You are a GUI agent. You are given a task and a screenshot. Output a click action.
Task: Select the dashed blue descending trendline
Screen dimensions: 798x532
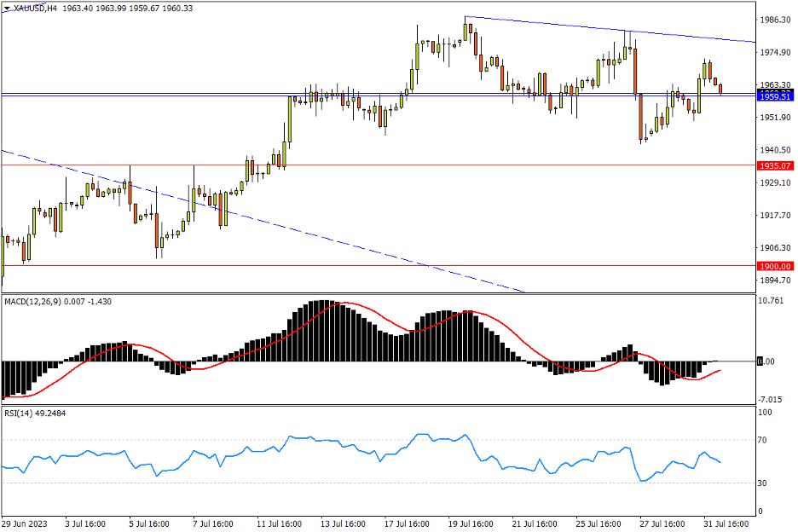[256, 218]
